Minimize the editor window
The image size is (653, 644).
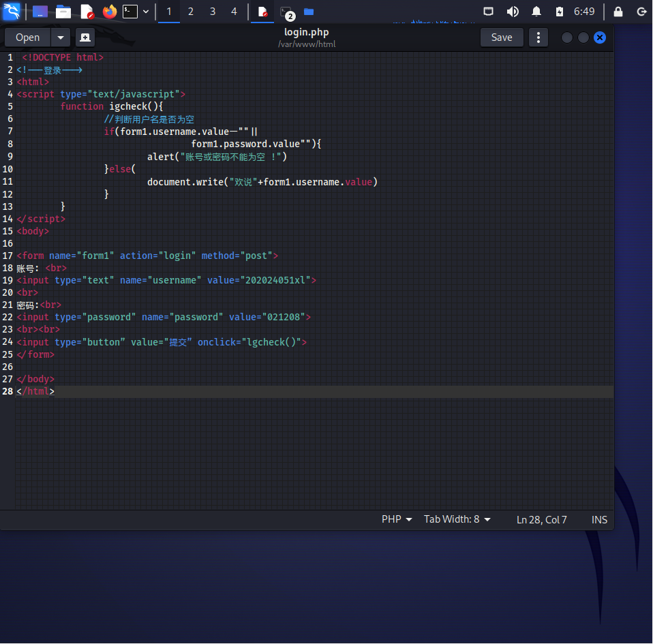pyautogui.click(x=566, y=37)
